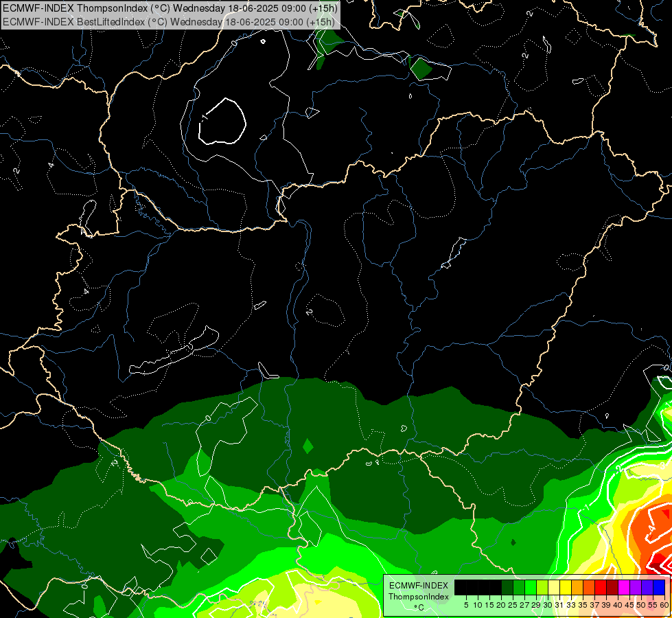Image resolution: width=672 pixels, height=618 pixels.
Task: Click legend scale value 30
Action: pos(547,605)
